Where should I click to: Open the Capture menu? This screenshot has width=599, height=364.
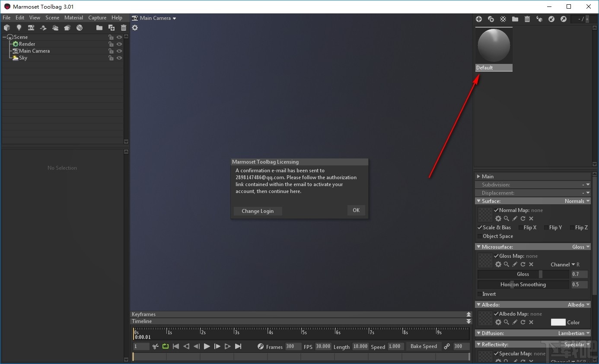(x=97, y=18)
